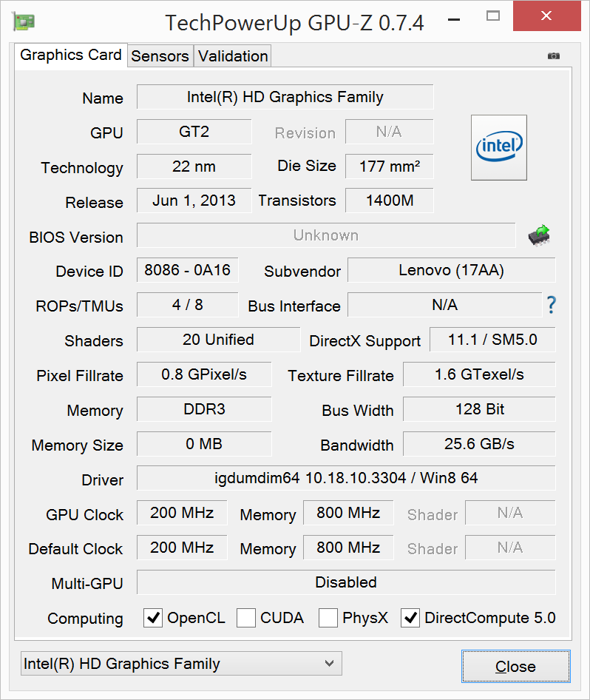
Task: Click the Bus Interface question mark
Action: [x=551, y=305]
